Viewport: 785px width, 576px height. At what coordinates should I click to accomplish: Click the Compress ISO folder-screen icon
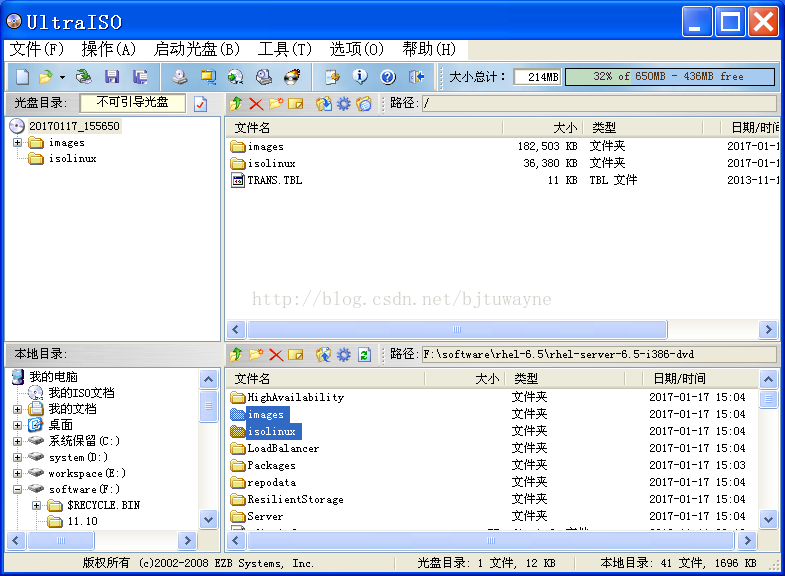(208, 77)
